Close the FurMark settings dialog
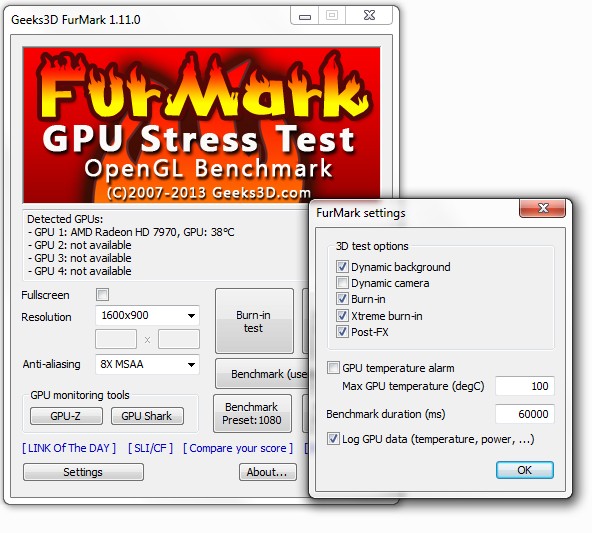 tap(543, 208)
